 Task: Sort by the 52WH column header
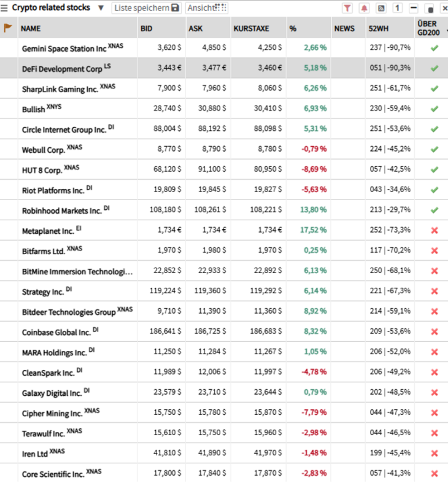379,29
